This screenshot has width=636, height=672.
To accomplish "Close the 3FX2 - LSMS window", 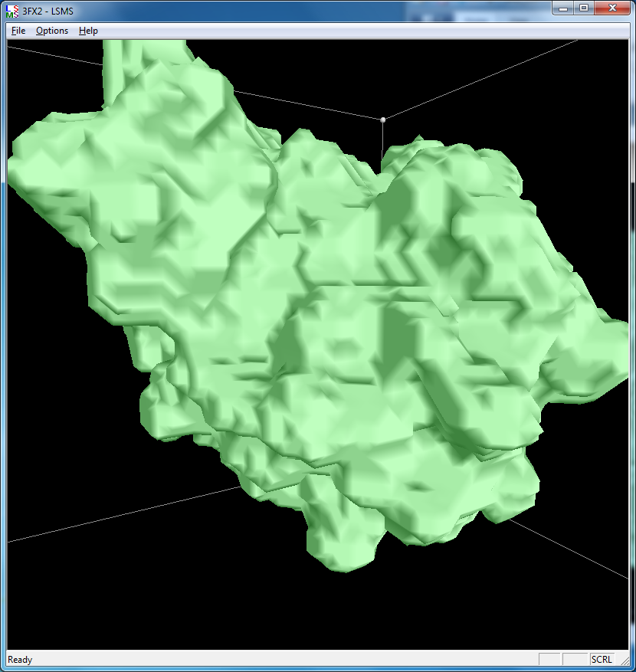I will 611,8.
